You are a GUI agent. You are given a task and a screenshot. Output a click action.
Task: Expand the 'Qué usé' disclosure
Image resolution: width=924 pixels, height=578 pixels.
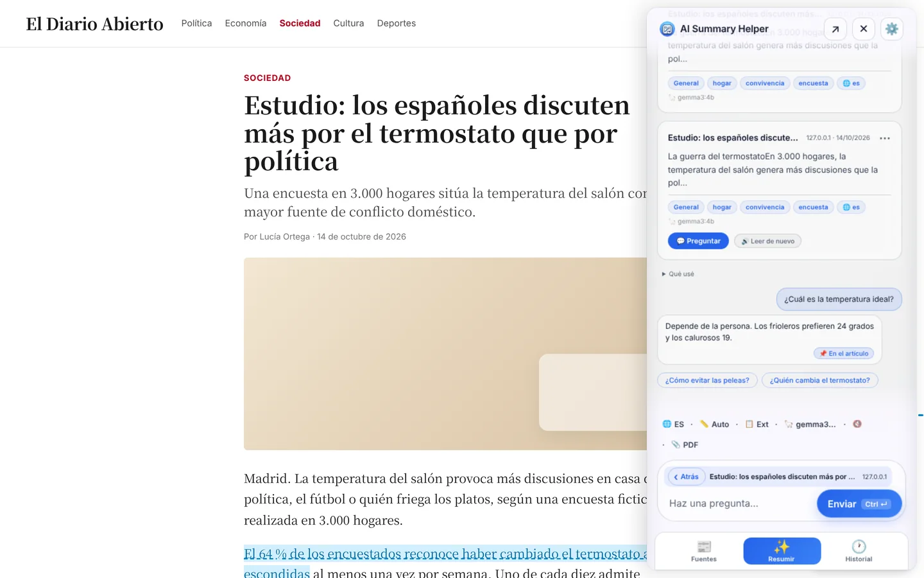tap(678, 274)
